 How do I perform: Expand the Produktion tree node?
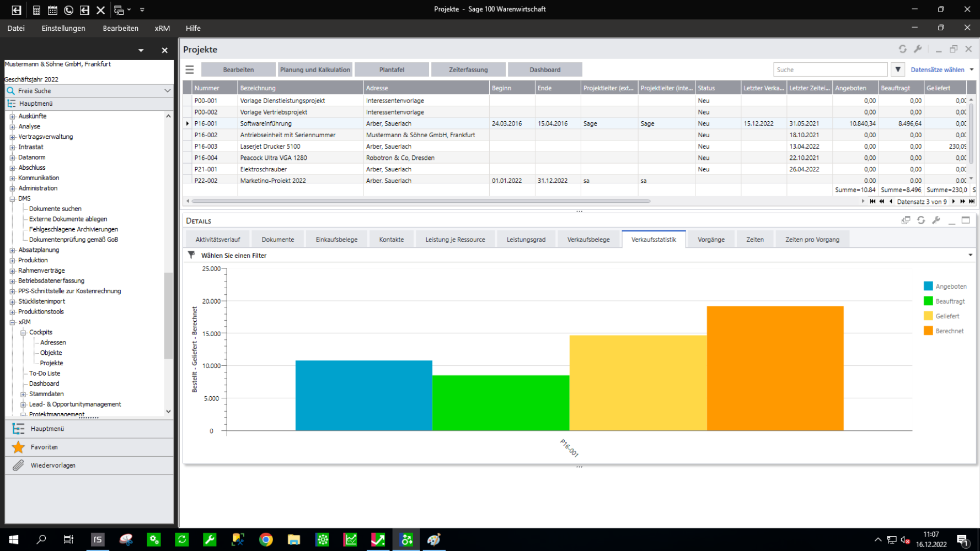[x=12, y=261]
